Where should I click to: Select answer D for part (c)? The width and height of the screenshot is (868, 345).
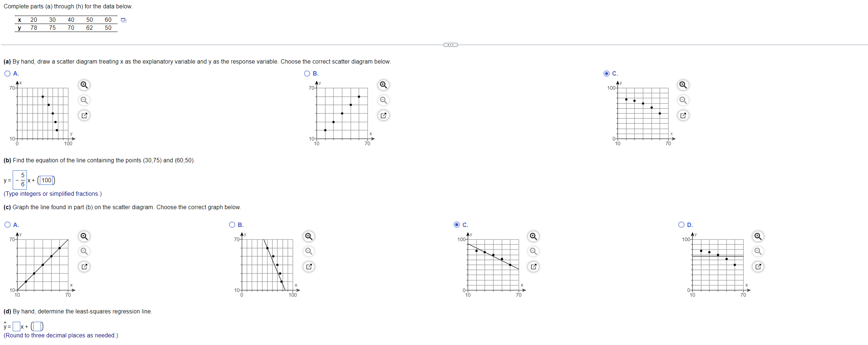pos(681,224)
